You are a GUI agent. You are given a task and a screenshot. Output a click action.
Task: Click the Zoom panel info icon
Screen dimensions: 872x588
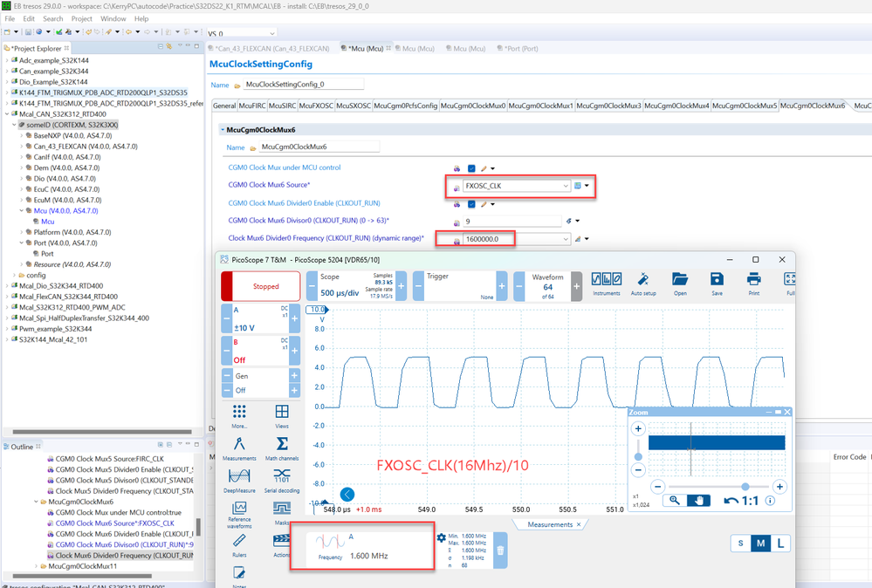[x=770, y=500]
